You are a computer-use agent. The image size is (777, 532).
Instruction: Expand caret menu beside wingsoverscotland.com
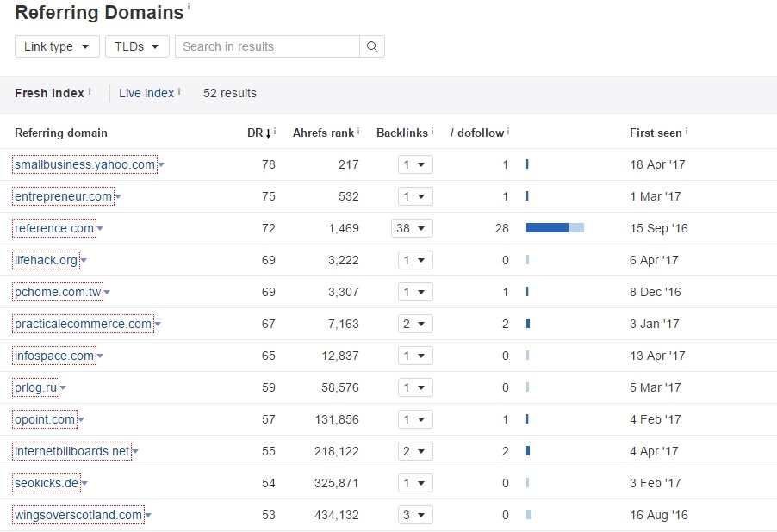tap(148, 516)
